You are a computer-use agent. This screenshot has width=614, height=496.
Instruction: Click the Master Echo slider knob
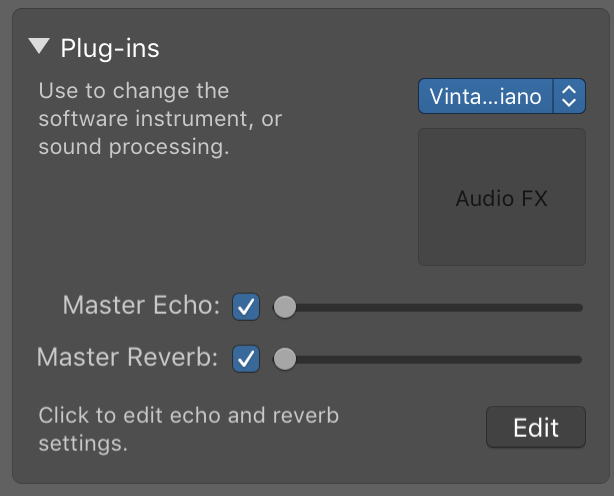(285, 307)
